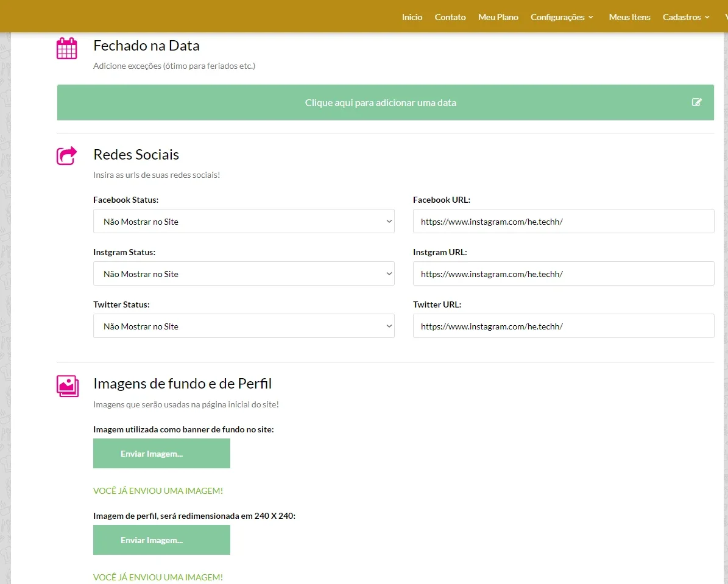Click Enviar Imagem for background banner
The image size is (728, 584).
[161, 454]
